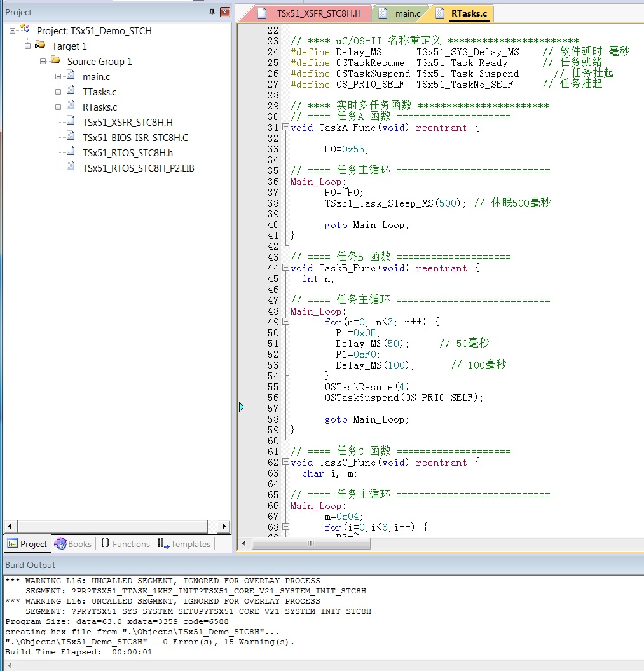Pin the Project panel with the pushpin icon
644x671 pixels.
tap(212, 12)
